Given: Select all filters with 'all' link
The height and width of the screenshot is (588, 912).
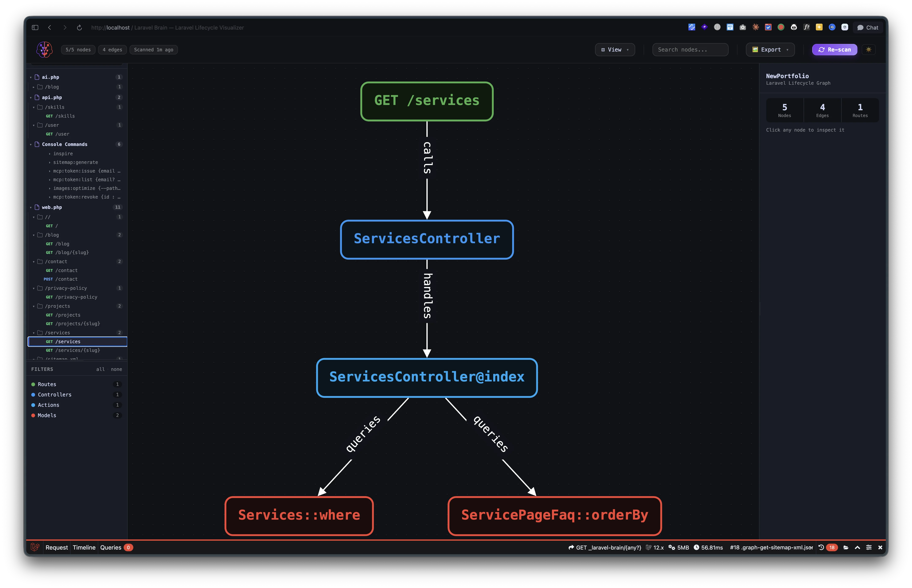Looking at the screenshot, I should pyautogui.click(x=100, y=369).
